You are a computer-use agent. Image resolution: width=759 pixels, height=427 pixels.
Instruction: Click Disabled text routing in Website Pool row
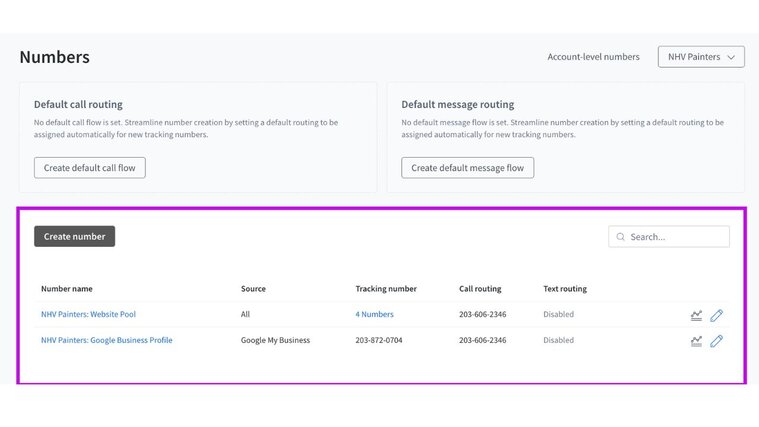point(558,314)
